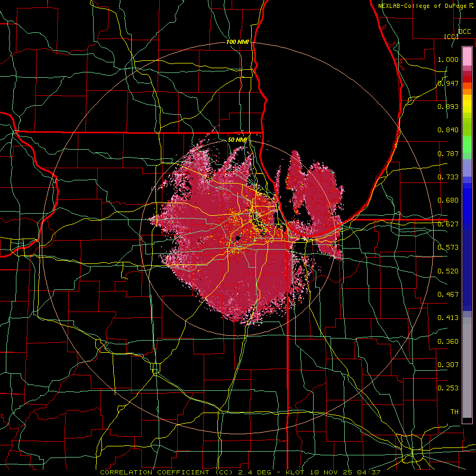Select the 0.947 scale value
This screenshot has width=476, height=476.
click(448, 83)
